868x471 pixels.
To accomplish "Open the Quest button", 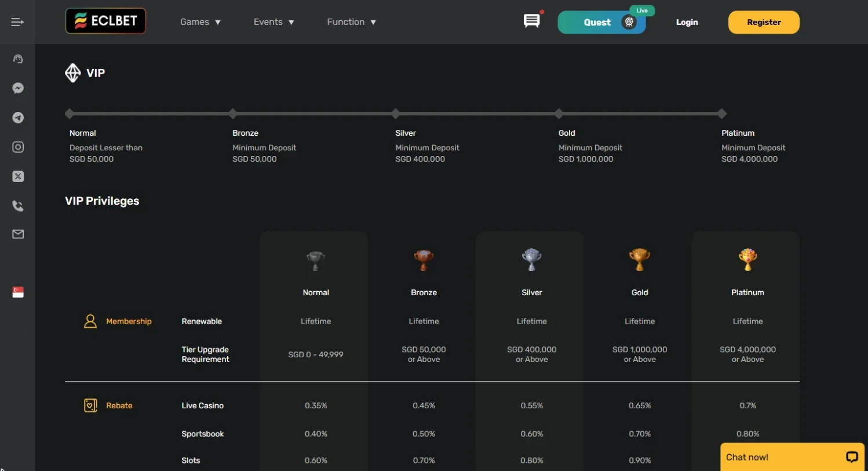I will click(x=601, y=22).
